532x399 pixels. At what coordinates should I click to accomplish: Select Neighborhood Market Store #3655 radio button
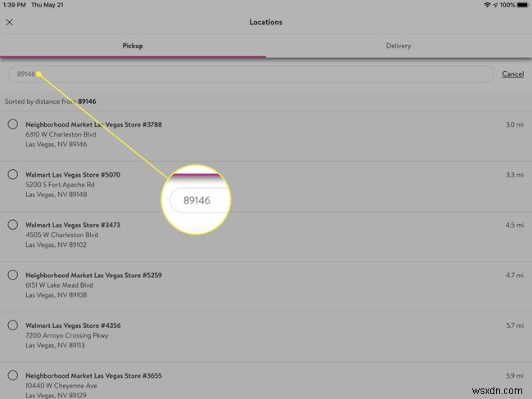(x=13, y=375)
